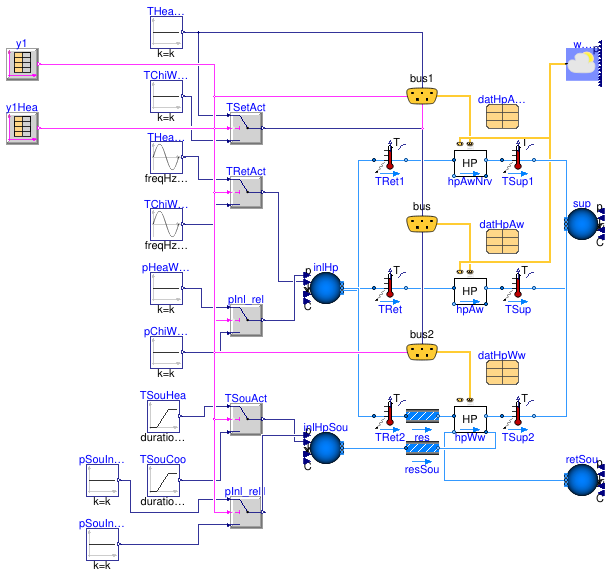
Task: Click the retSou boundary sphere
Action: point(582,480)
